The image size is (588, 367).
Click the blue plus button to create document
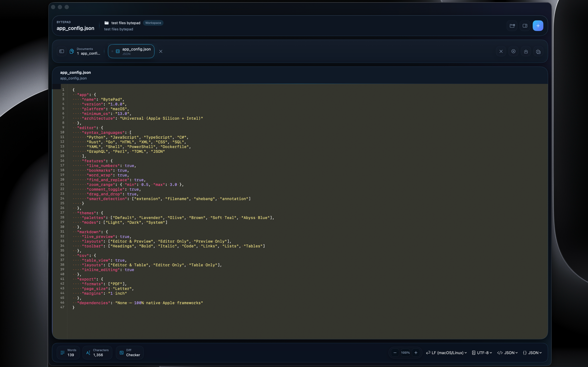(538, 25)
